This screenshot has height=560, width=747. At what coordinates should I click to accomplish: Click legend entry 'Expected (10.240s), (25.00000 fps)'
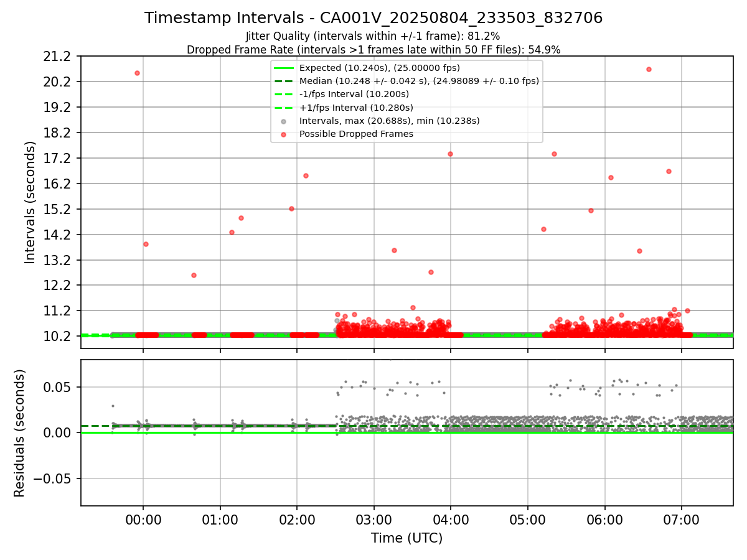(x=379, y=68)
